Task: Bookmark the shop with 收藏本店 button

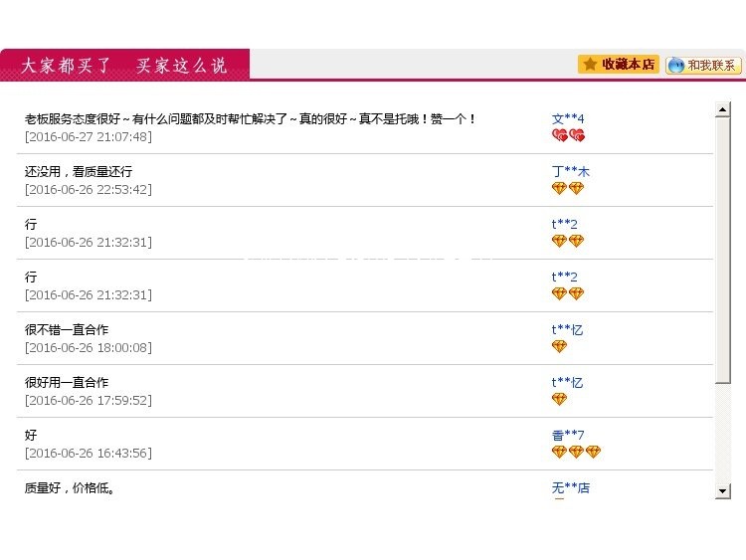Action: coord(619,64)
